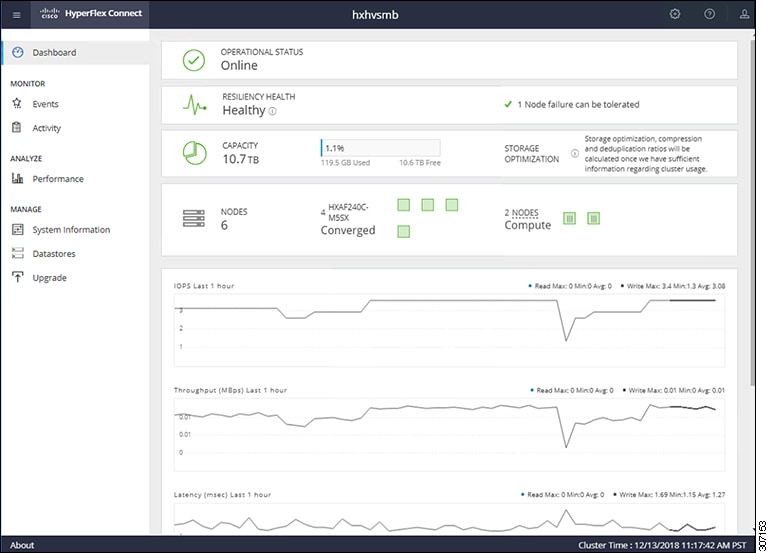The image size is (768, 553).
Task: Open the Events page
Action: [45, 104]
